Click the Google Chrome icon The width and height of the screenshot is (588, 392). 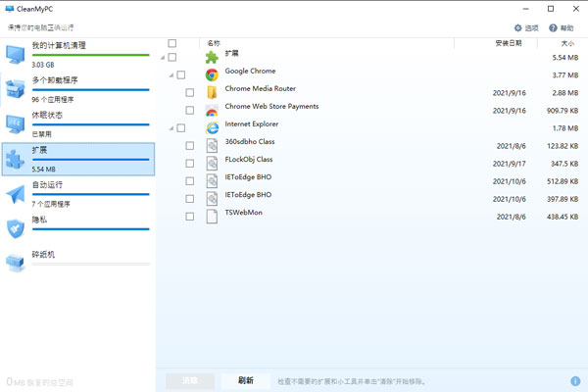[x=212, y=75]
